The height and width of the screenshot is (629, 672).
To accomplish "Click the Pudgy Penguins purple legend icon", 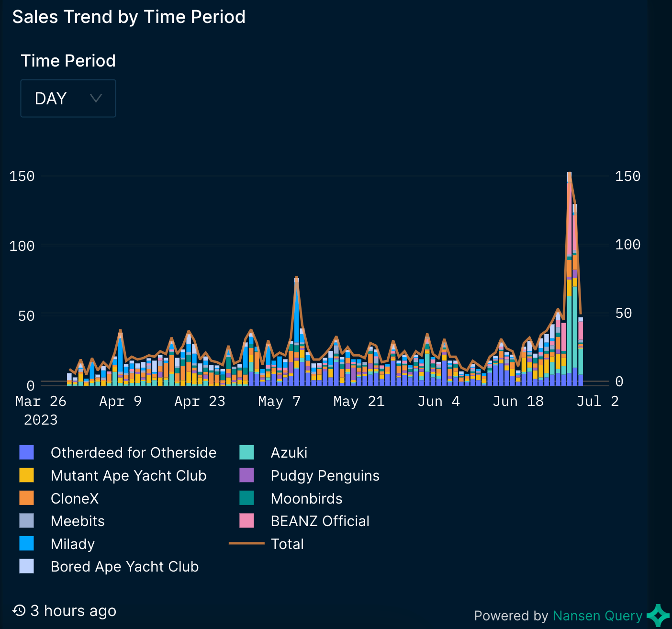I will point(246,475).
